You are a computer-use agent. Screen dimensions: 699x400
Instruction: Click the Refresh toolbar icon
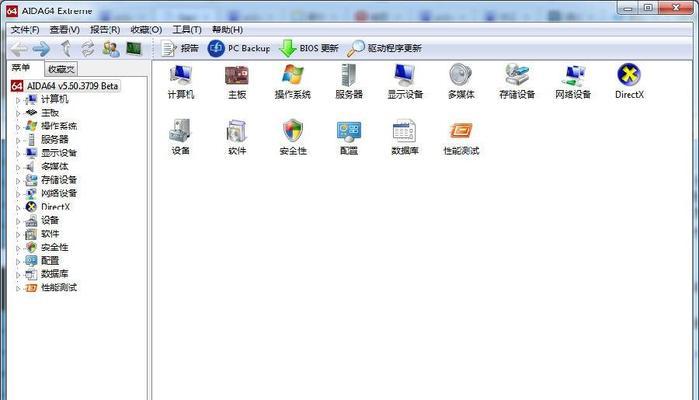click(x=87, y=49)
